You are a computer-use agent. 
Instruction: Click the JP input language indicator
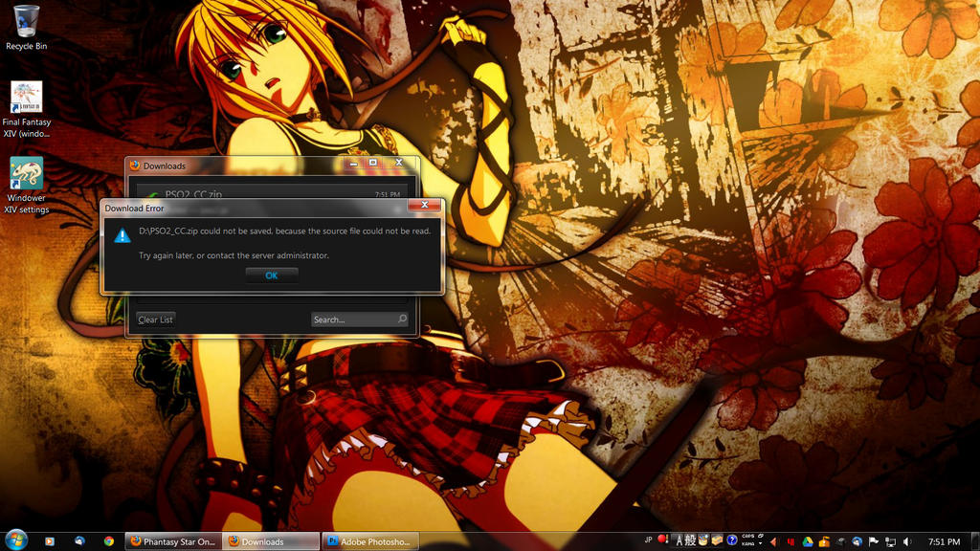click(x=648, y=540)
